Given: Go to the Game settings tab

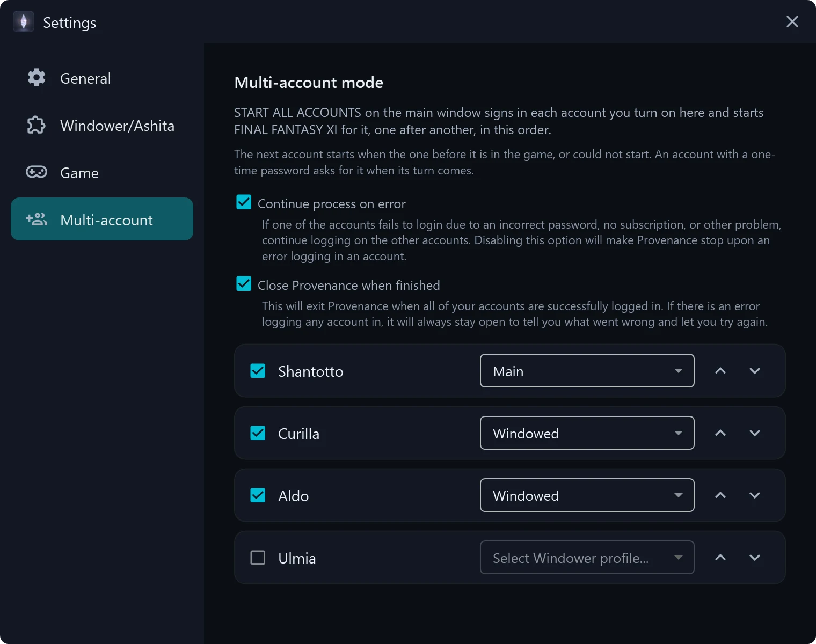Looking at the screenshot, I should coord(102,172).
